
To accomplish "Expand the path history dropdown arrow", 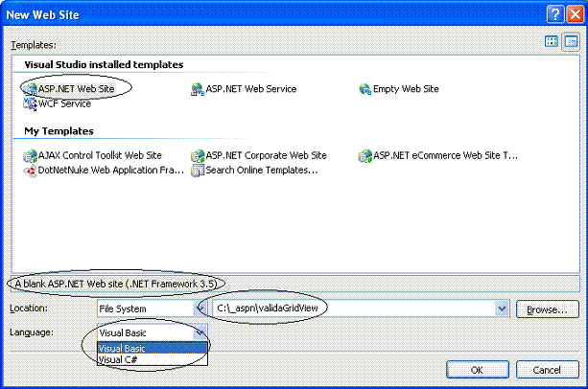I will click(x=502, y=309).
